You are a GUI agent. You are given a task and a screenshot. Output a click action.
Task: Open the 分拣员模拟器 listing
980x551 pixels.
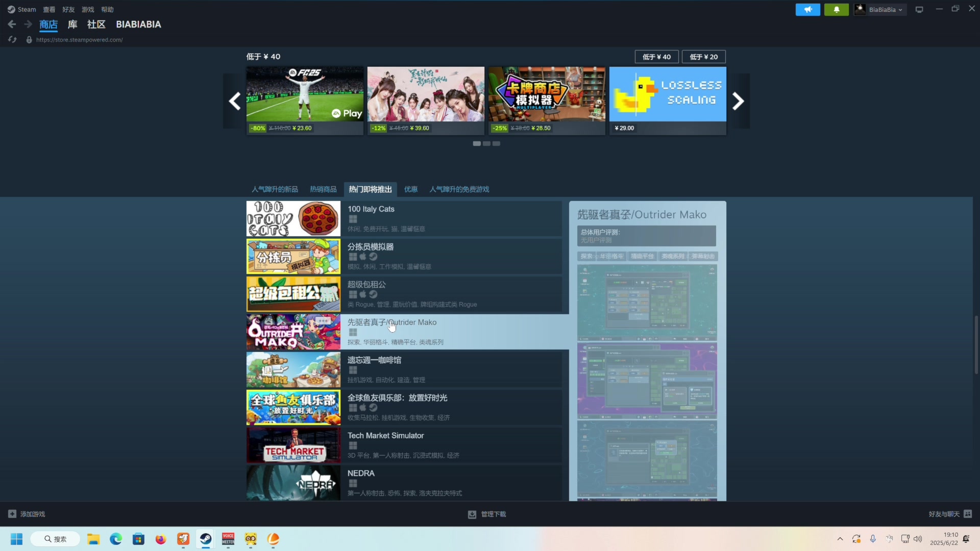(x=404, y=257)
